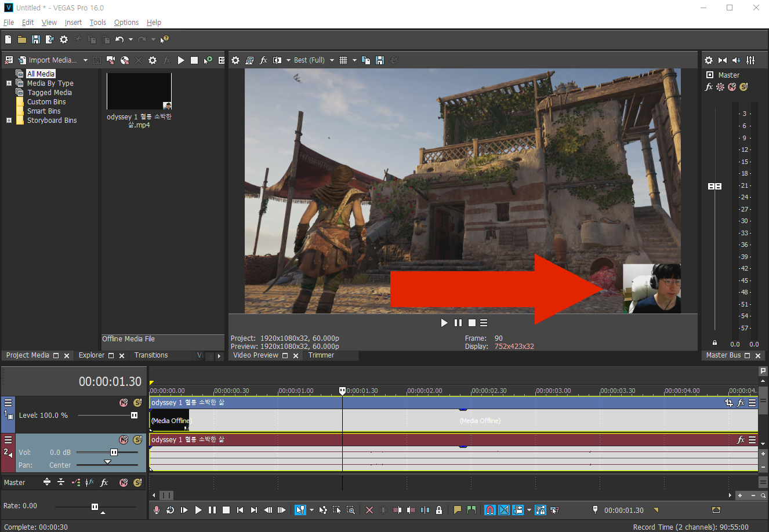Switch to the Trimmer tab
This screenshot has width=769, height=532.
tap(321, 355)
